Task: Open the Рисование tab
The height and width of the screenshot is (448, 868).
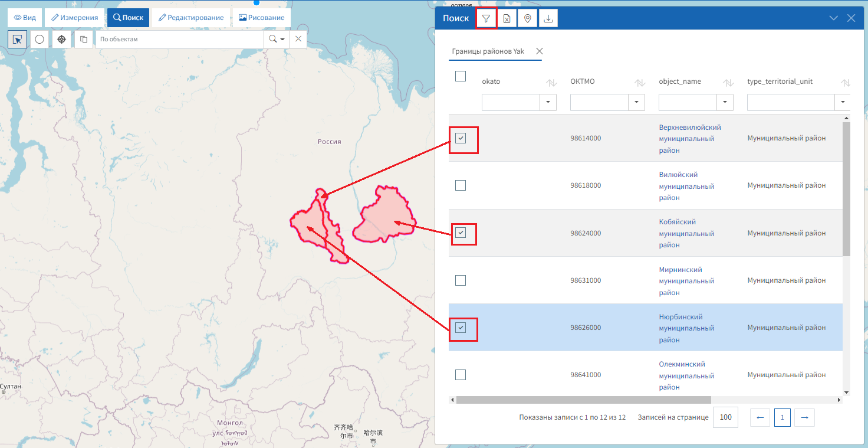Action: (x=261, y=17)
